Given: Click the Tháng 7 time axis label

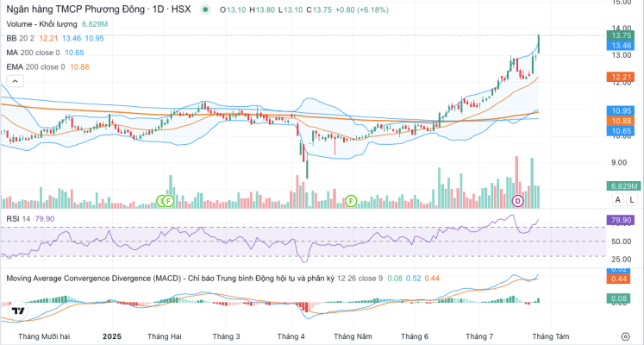Looking at the screenshot, I should click(x=479, y=336).
